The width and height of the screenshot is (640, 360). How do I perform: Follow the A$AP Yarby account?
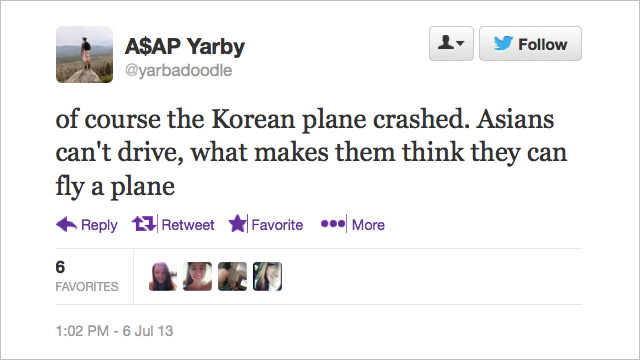click(x=530, y=44)
